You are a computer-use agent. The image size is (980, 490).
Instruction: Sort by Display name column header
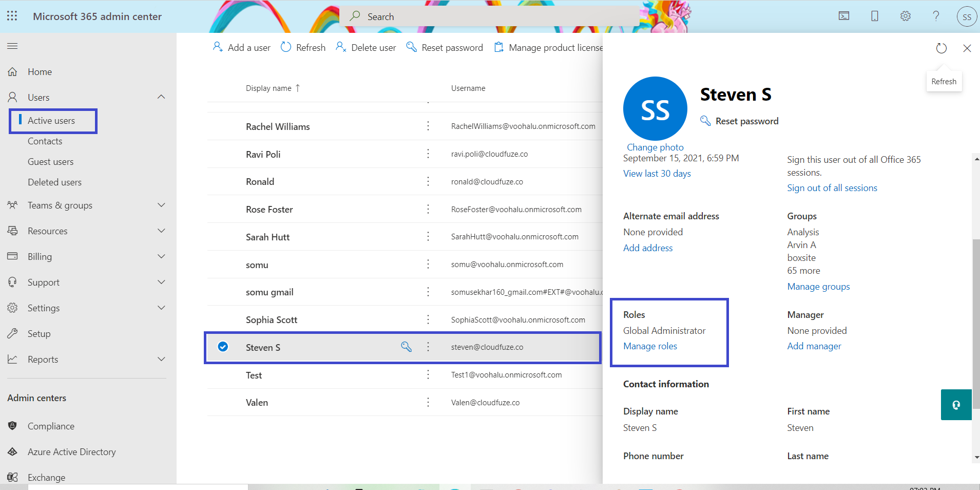click(273, 88)
